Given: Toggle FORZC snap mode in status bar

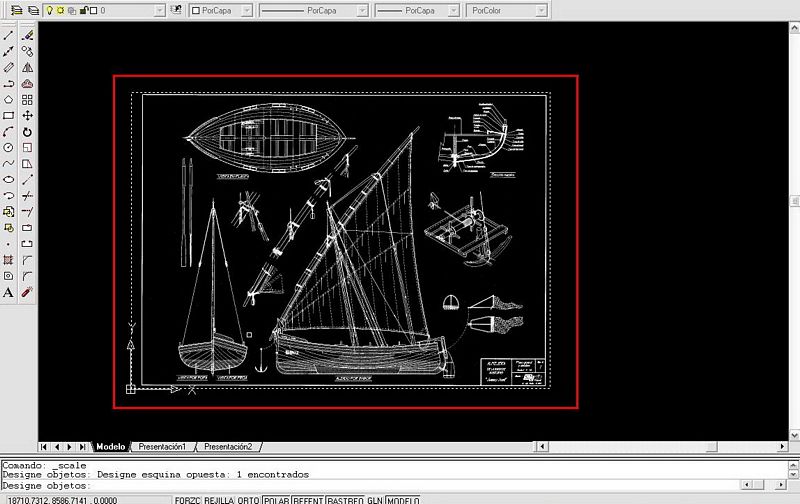Looking at the screenshot, I should (x=188, y=500).
